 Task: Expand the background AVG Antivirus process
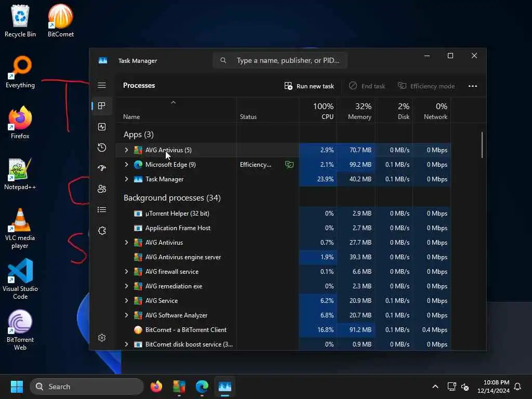(x=126, y=242)
